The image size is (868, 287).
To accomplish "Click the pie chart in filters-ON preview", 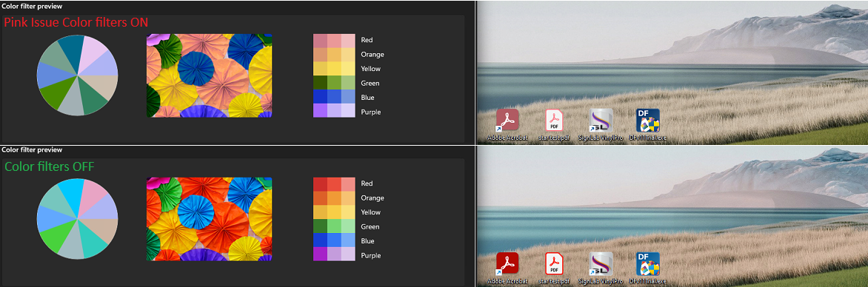I will pyautogui.click(x=78, y=75).
